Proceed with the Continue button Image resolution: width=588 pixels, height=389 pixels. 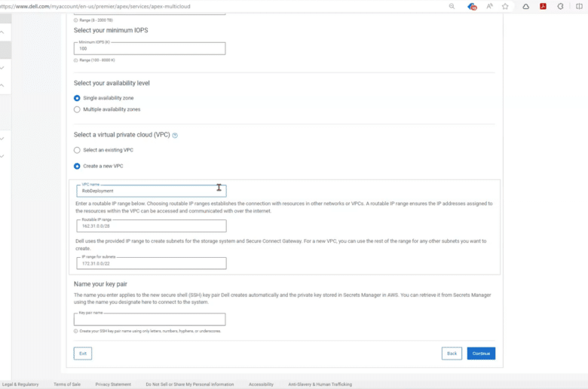tap(481, 354)
